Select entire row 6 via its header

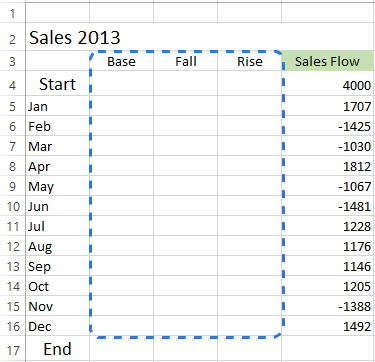click(12, 126)
